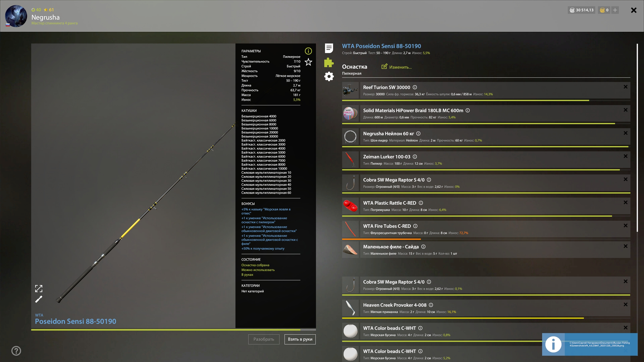Screen dimensions: 644x362
Task: Show info for Zeiman Lurker 100-03 pilker
Action: click(x=415, y=157)
